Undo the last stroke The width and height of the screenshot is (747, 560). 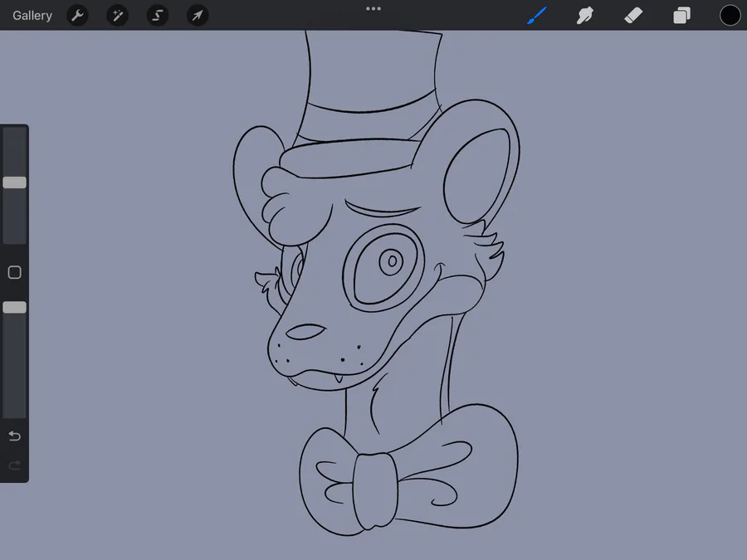(15, 436)
